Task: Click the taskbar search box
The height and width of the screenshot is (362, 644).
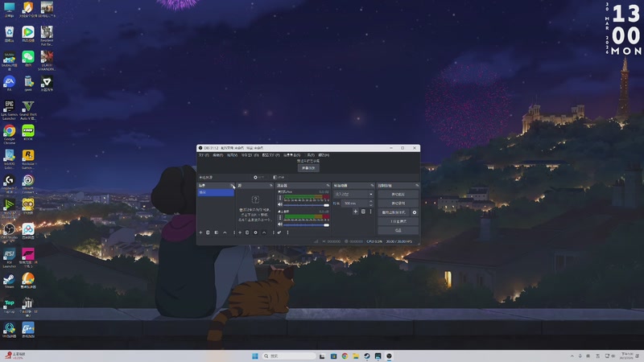Action: 289,356
